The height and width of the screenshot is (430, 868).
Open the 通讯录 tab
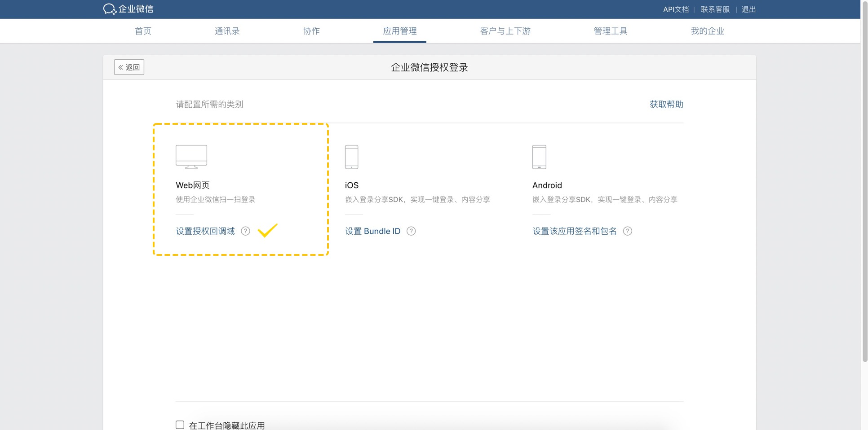click(x=227, y=31)
